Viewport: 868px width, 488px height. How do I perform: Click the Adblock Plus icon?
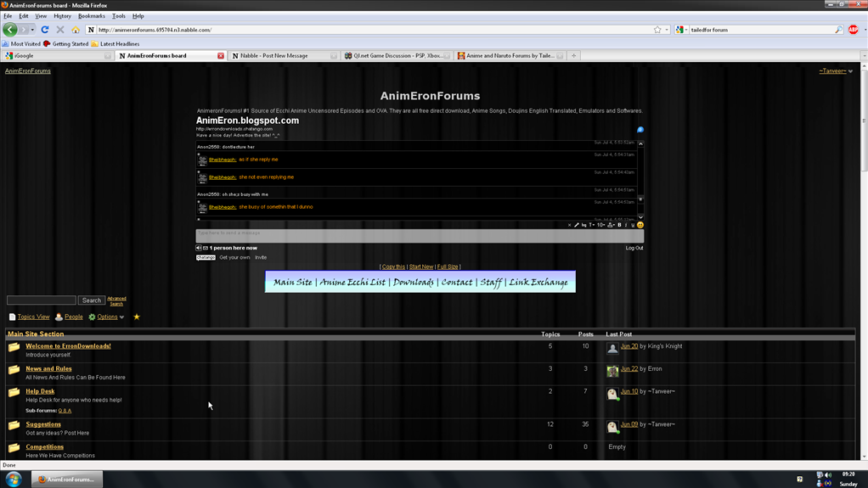pos(853,30)
